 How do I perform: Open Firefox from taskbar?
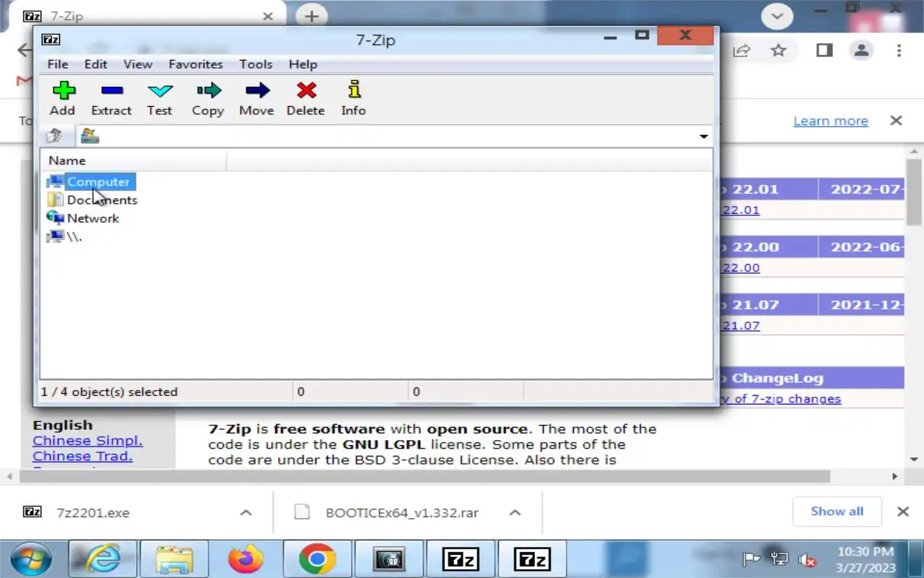(x=245, y=558)
